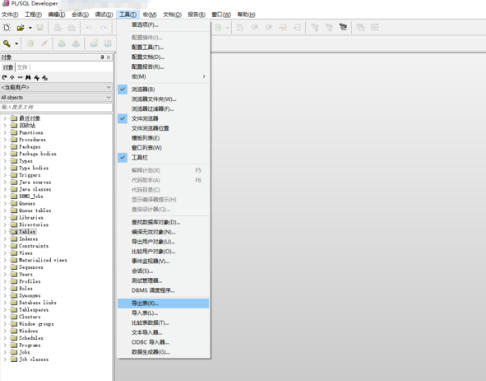Open the dropdown arrow beside key icon
This screenshot has width=486, height=381.
tap(16, 44)
